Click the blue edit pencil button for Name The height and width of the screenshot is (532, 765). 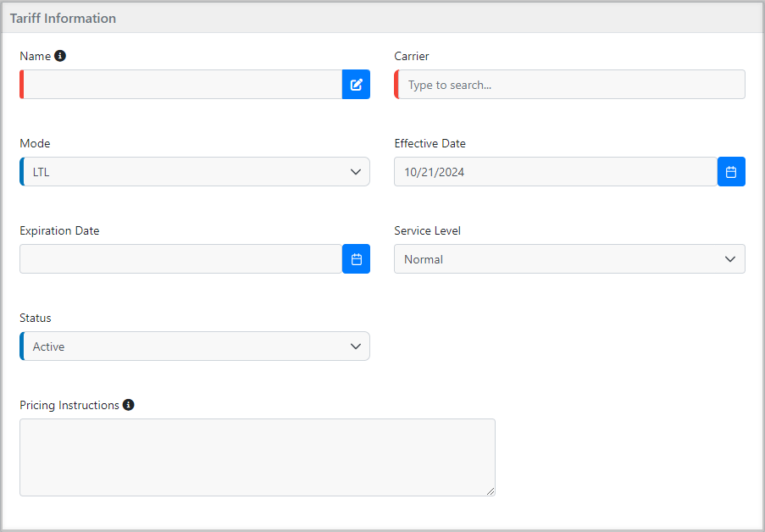356,85
